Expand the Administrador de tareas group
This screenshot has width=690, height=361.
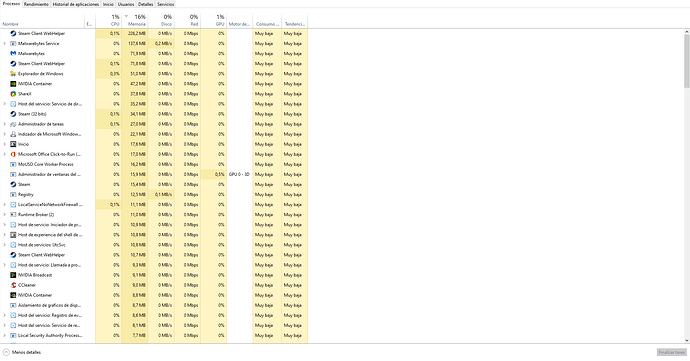coord(4,124)
